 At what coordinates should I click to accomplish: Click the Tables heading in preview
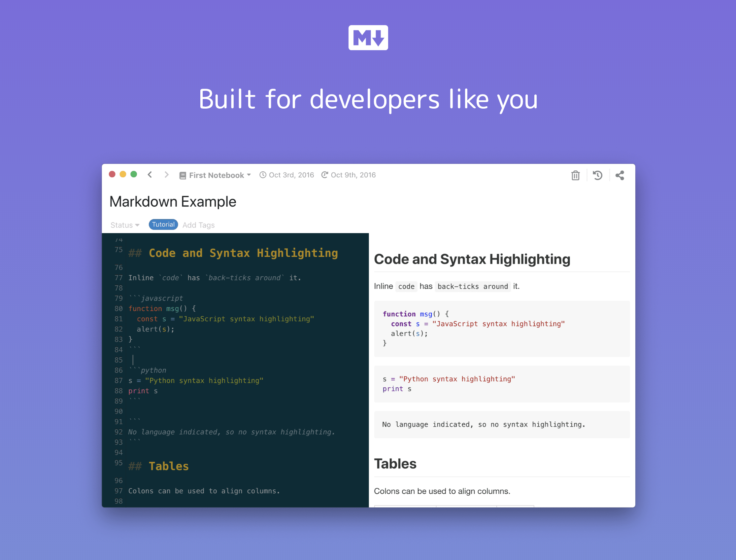tap(395, 464)
